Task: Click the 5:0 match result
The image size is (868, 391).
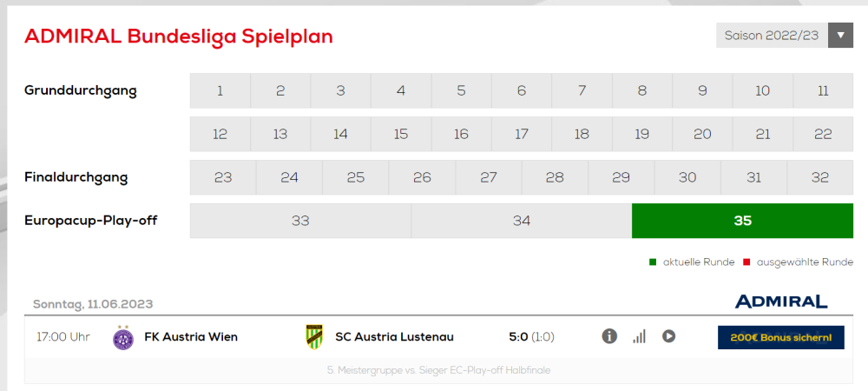Action: click(x=518, y=337)
